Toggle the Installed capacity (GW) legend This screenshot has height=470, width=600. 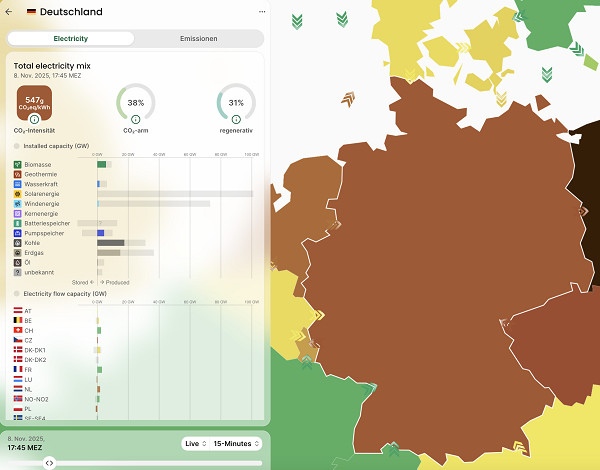click(17, 145)
